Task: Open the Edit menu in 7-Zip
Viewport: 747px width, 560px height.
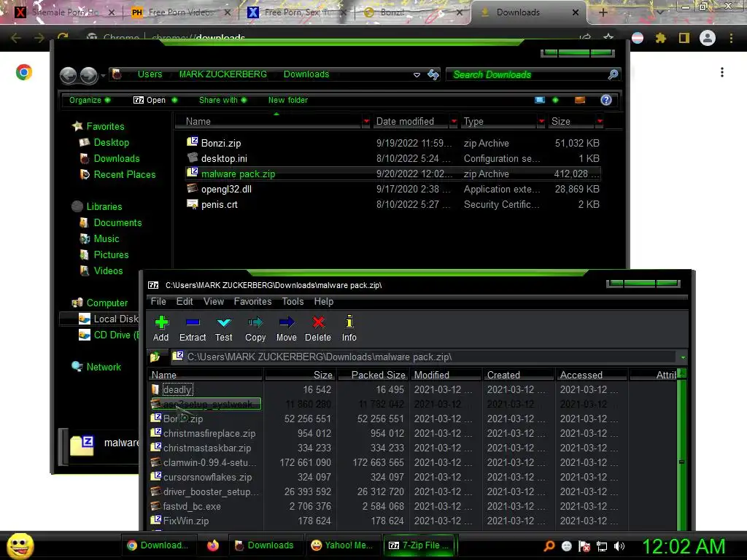Action: 185,301
